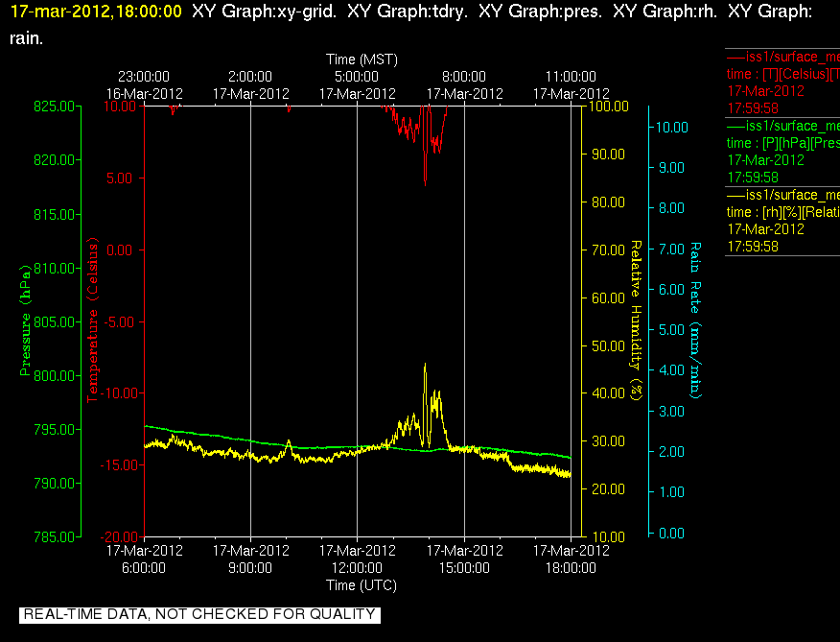Click the 8.00 rain rate tick label
The image size is (840, 642).
pyautogui.click(x=672, y=208)
